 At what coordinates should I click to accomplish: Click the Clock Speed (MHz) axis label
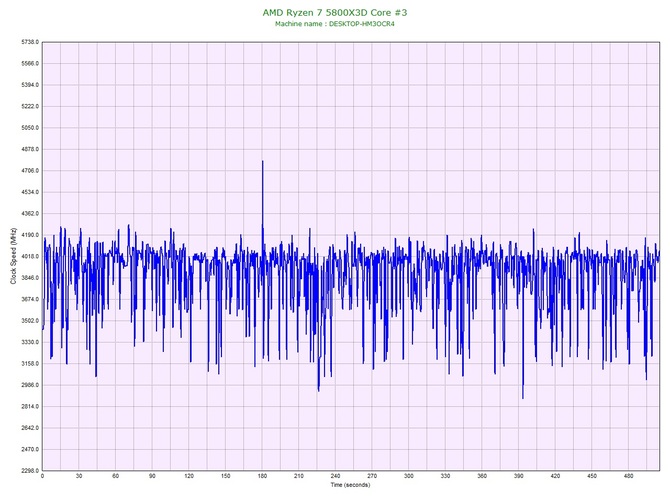coord(13,256)
